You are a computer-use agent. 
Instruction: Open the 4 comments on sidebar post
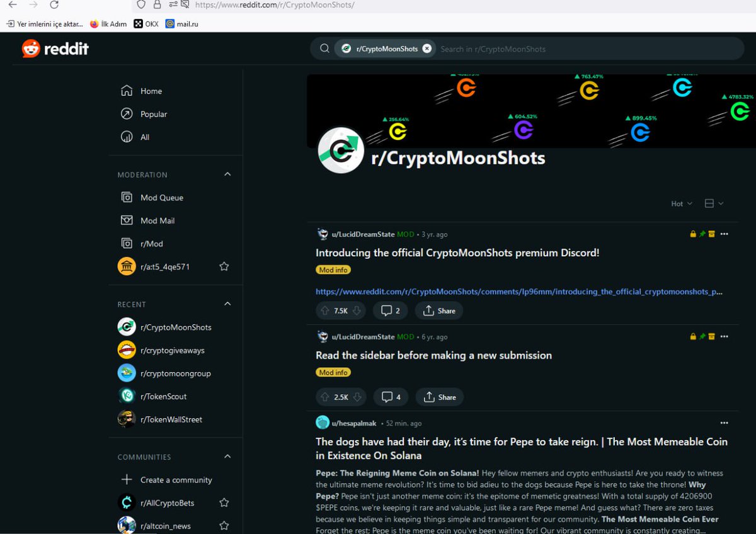click(391, 397)
